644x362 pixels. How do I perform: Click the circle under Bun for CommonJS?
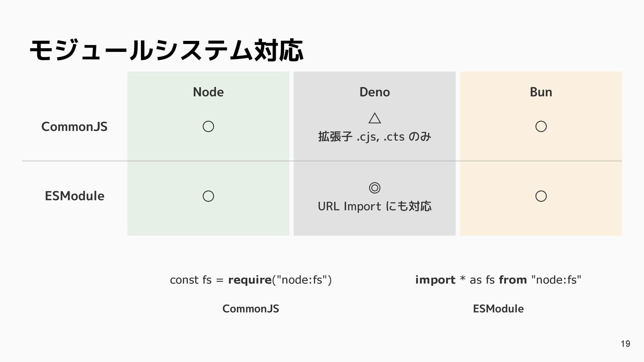tap(541, 126)
